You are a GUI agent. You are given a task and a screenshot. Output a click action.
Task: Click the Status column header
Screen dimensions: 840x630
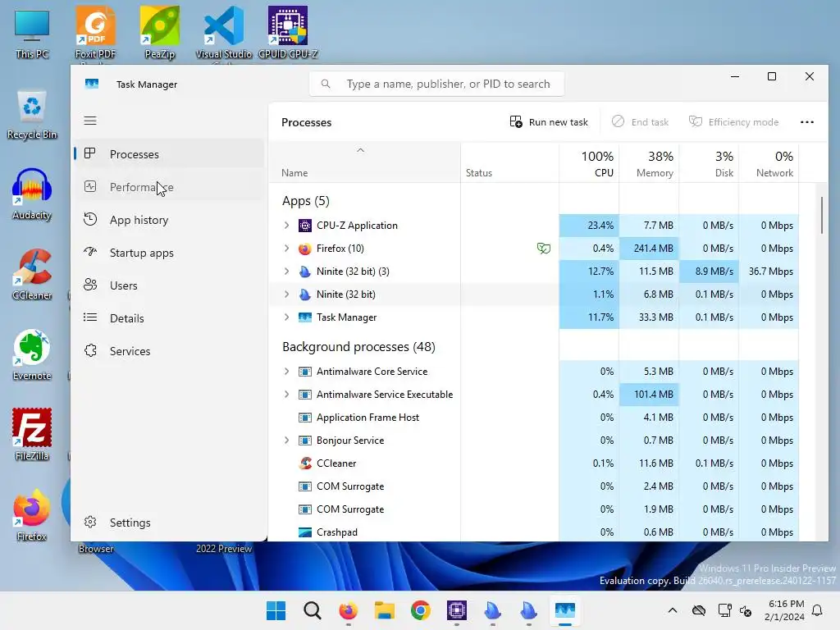click(x=509, y=163)
